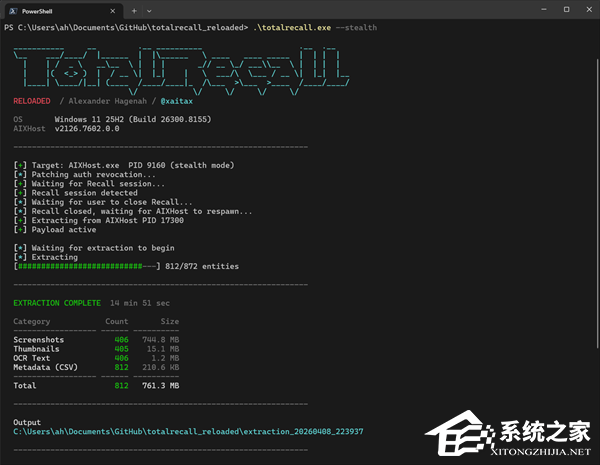Click the 744.8 MB size value

coord(161,340)
